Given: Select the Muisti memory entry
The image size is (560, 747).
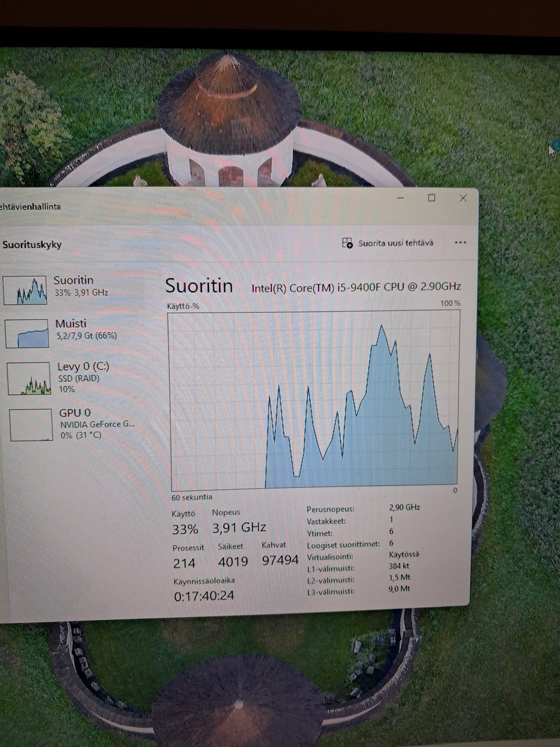Looking at the screenshot, I should click(73, 333).
